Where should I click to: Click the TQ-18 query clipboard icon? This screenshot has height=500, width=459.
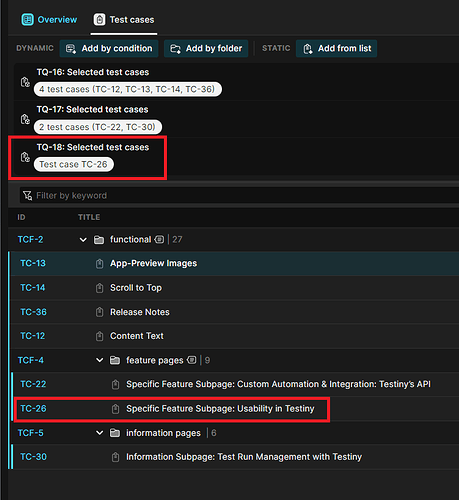[25, 157]
